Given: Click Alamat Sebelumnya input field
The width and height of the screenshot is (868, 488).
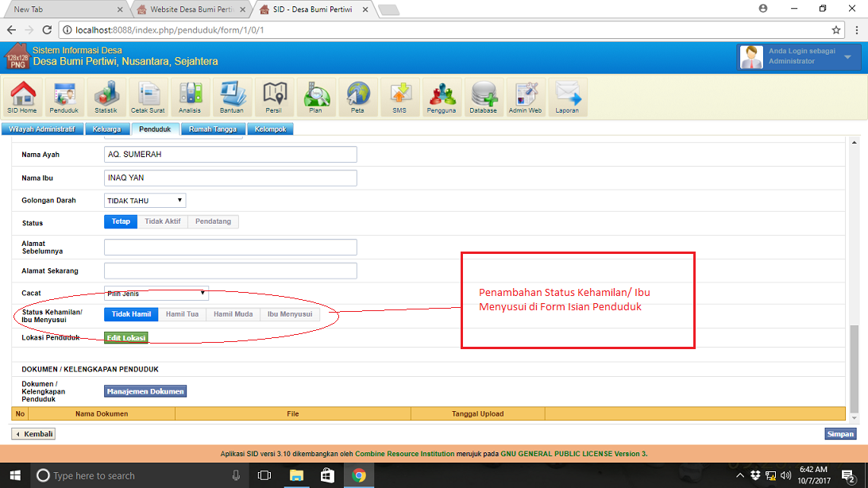Looking at the screenshot, I should (230, 248).
